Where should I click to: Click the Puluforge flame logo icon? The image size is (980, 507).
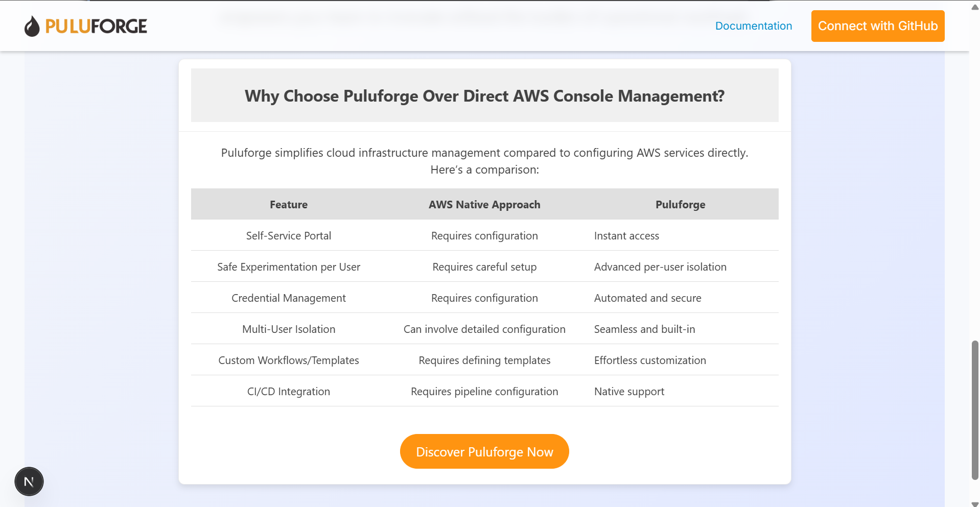pos(32,26)
